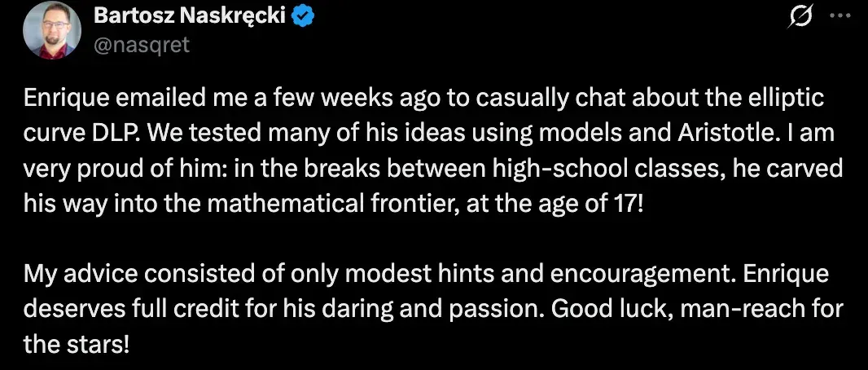Open the three-dot more options menu
This screenshot has height=370, width=868.
pos(841,16)
